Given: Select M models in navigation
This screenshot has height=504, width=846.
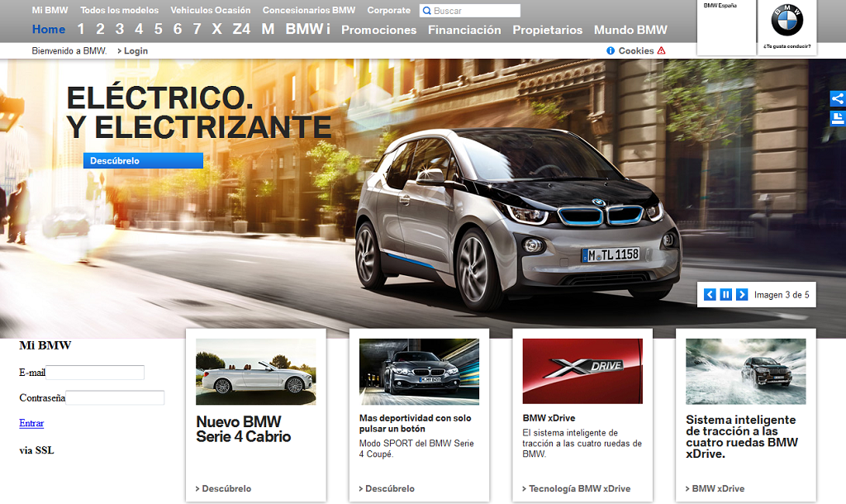Looking at the screenshot, I should [x=269, y=29].
